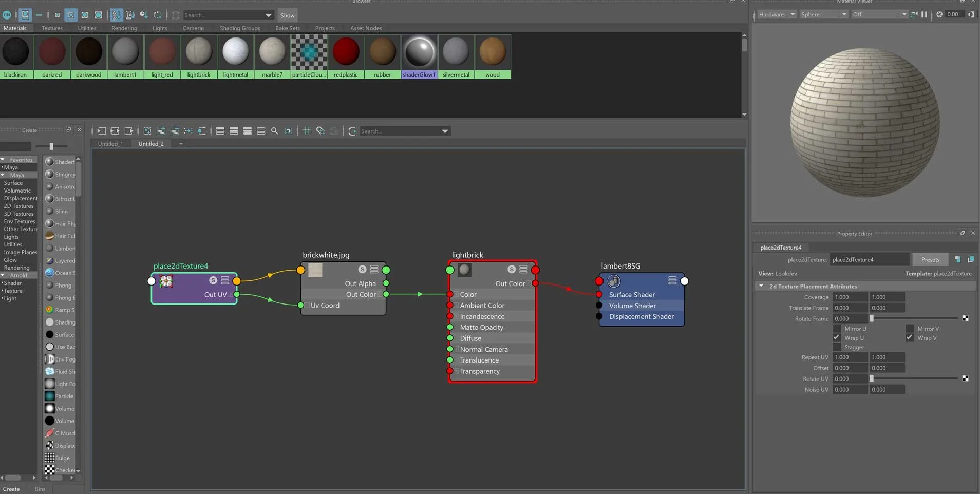980x494 pixels.
Task: Open node editor search dropdown arrow
Action: (x=445, y=131)
